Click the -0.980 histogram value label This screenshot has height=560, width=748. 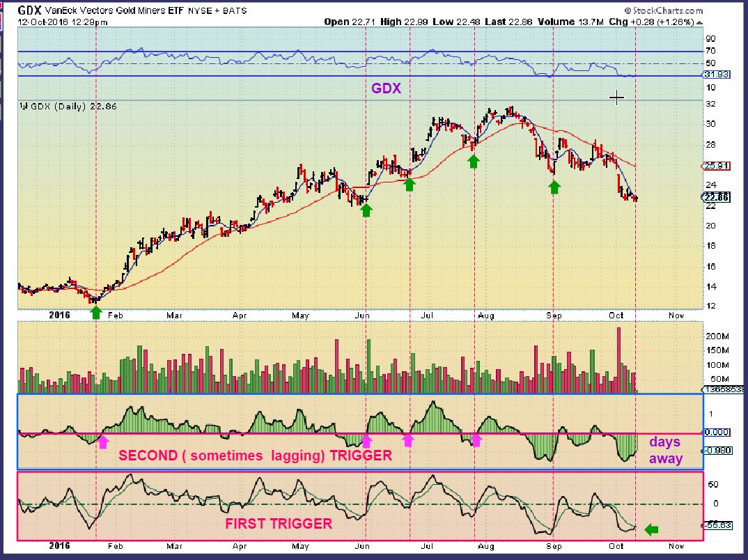coord(717,451)
